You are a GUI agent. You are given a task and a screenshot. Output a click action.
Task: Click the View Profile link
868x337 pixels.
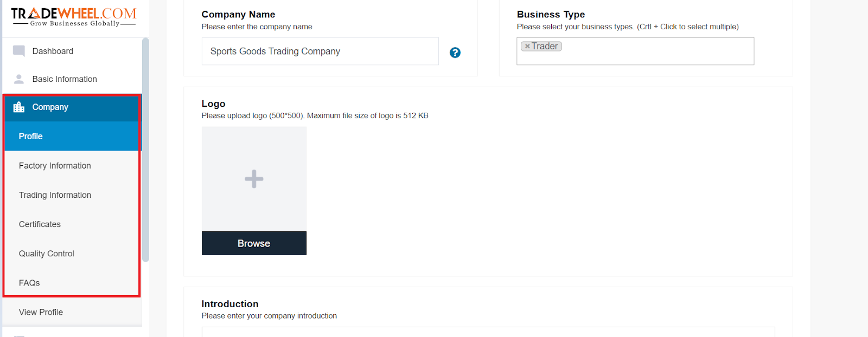[x=41, y=312]
